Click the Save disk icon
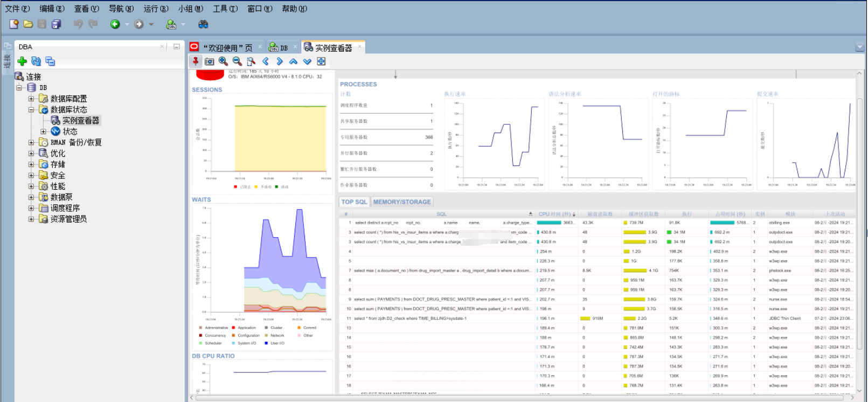868x402 pixels. tap(42, 24)
